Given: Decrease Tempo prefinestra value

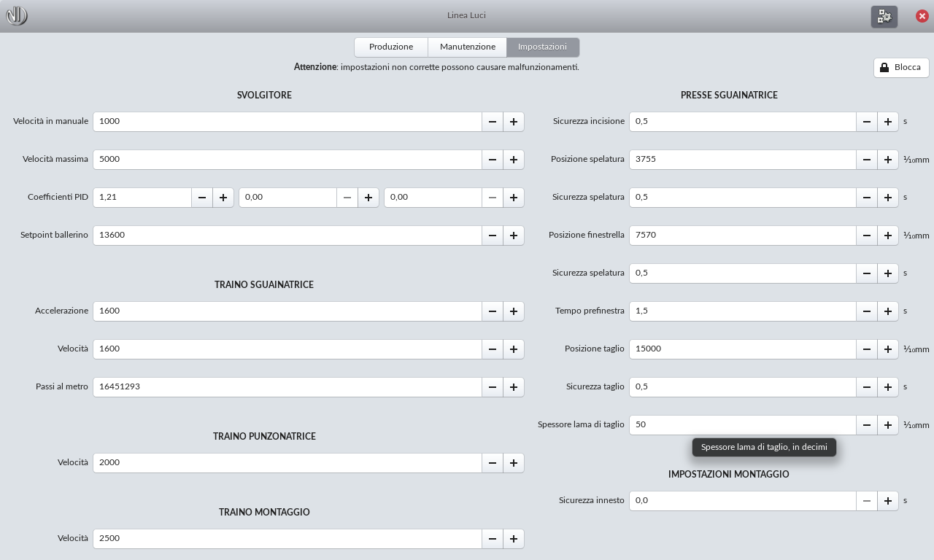Looking at the screenshot, I should click(x=867, y=311).
